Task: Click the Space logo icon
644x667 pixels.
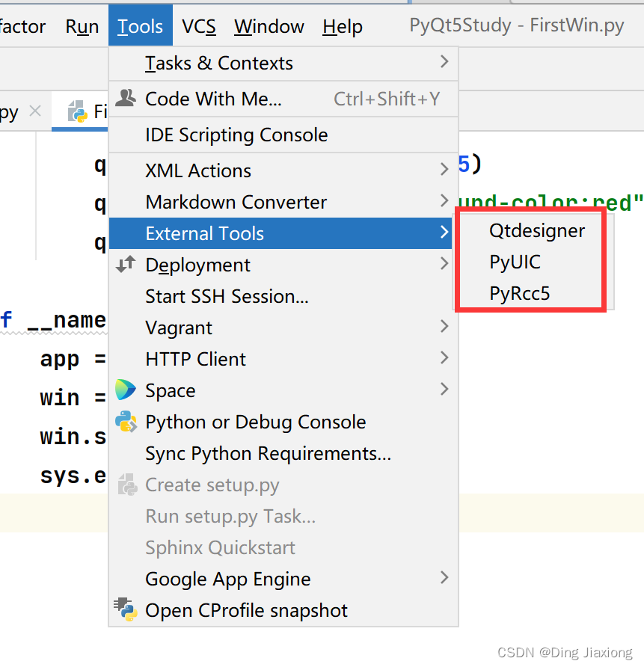Action: (x=126, y=390)
